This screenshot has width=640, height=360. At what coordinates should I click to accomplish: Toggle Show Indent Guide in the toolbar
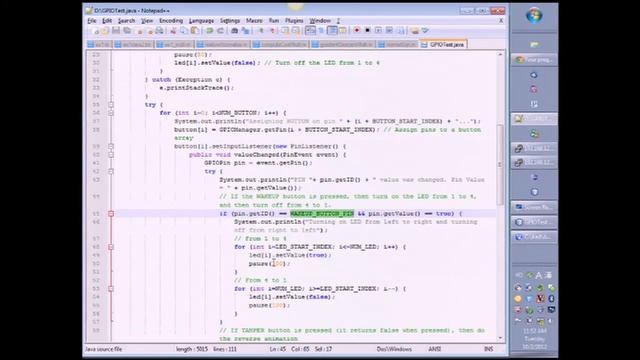[332, 31]
